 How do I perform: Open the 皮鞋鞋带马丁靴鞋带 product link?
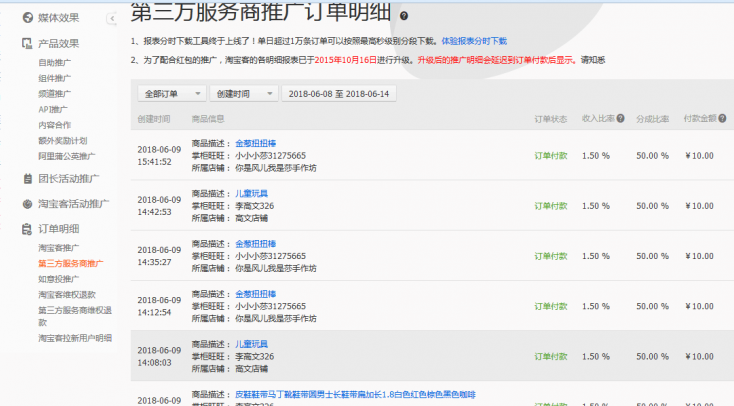(x=355, y=394)
